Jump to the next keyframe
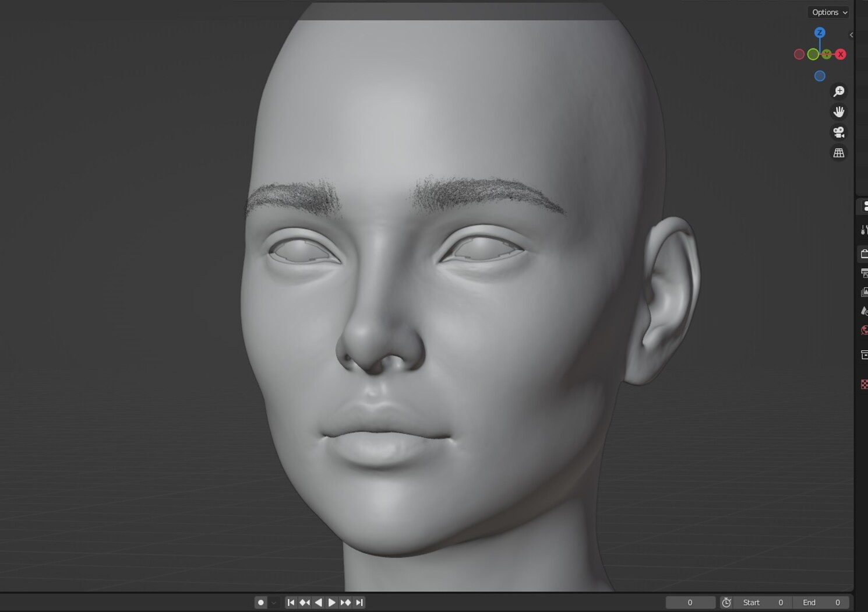868x612 pixels. [x=345, y=603]
